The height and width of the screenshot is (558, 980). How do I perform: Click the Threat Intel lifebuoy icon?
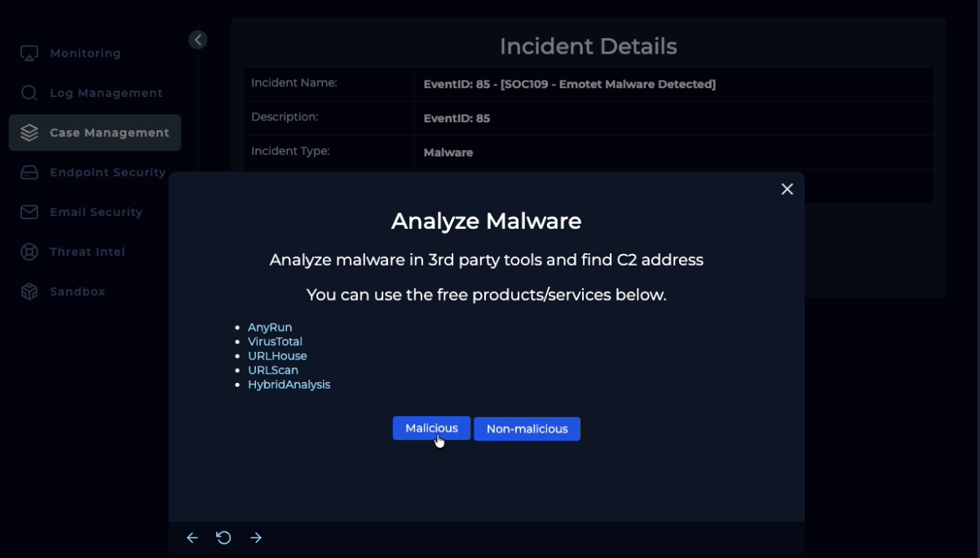click(x=29, y=252)
